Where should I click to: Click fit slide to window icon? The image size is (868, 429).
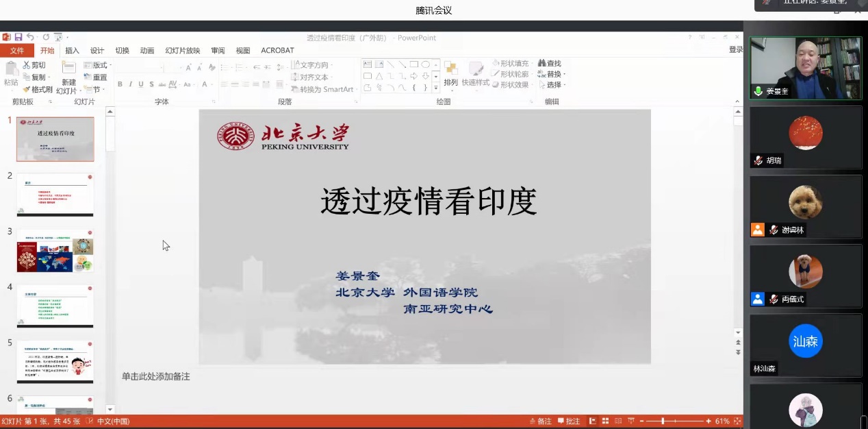(737, 421)
